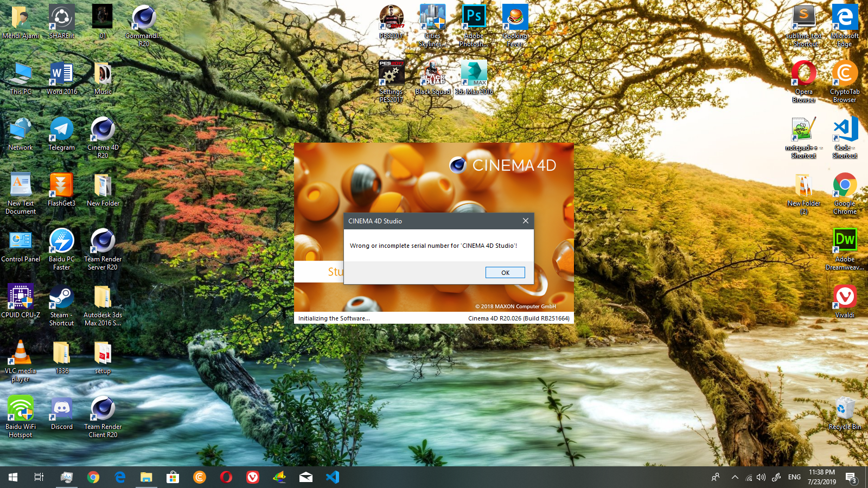Open the volume control in system tray
This screenshot has height=488, width=868.
pos(761,477)
